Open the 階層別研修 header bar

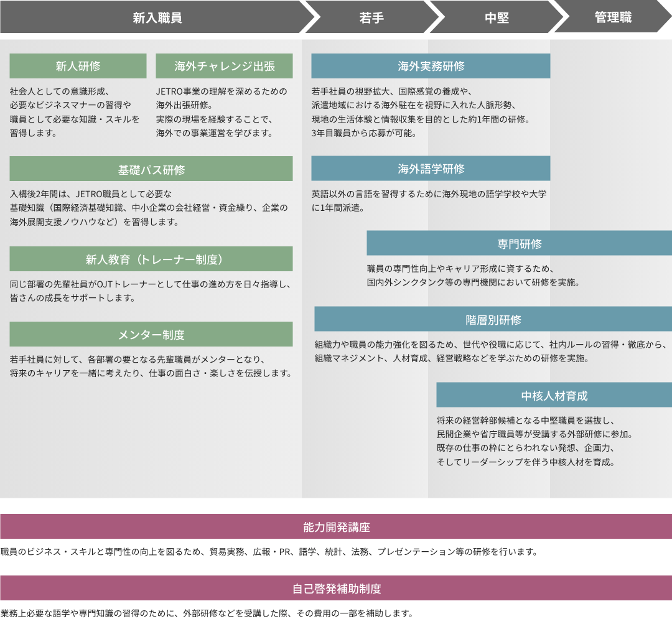click(493, 319)
